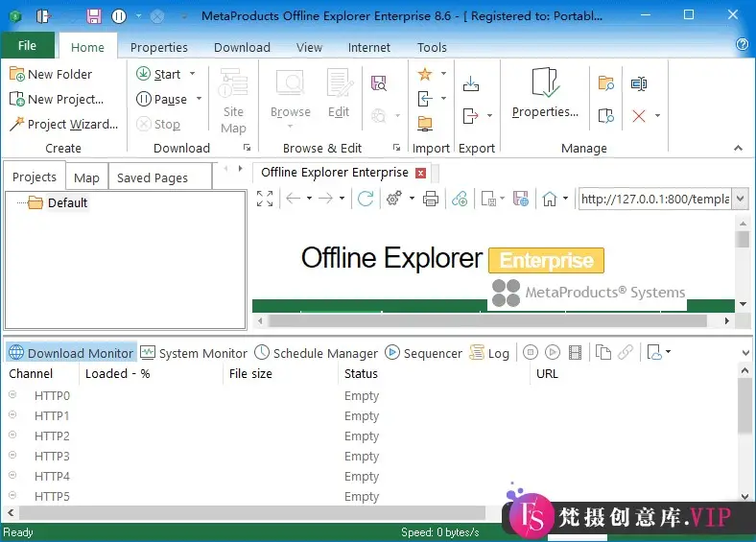The width and height of the screenshot is (756, 542).
Task: Collapse the ribbon with the chevron
Action: pyautogui.click(x=738, y=148)
